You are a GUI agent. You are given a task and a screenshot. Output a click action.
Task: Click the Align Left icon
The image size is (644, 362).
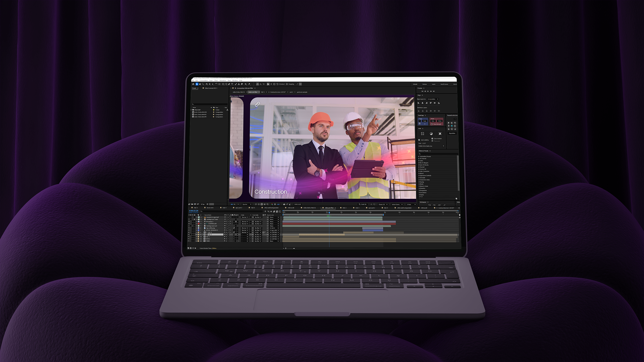click(x=419, y=103)
